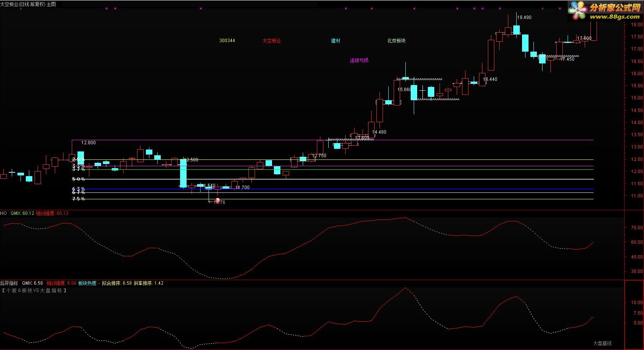Screen dimensions: 644x350
Task: Click the 18.490 high price label
Action: coord(524,17)
